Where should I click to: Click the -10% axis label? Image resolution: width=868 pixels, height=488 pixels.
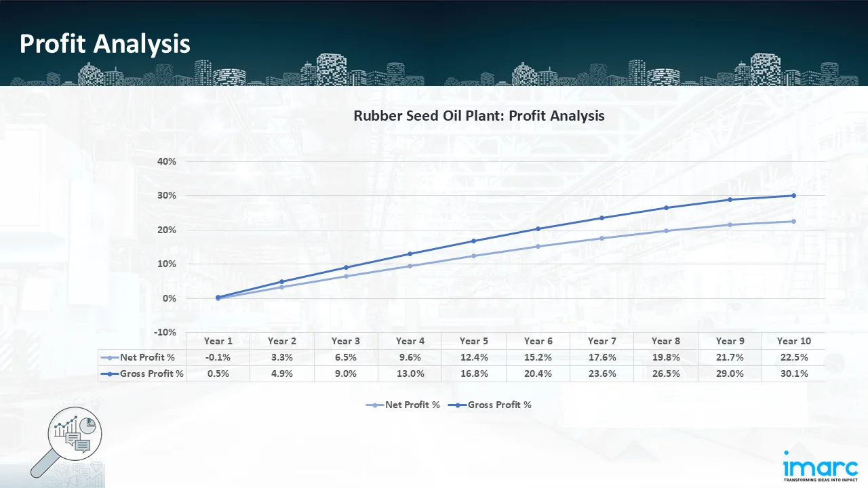[165, 332]
